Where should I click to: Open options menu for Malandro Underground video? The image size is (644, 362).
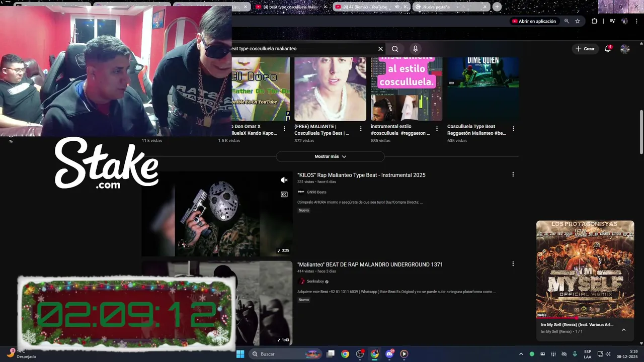513,264
